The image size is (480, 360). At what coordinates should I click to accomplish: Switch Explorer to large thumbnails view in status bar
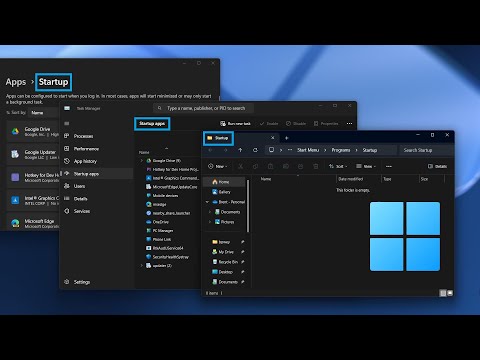450,293
